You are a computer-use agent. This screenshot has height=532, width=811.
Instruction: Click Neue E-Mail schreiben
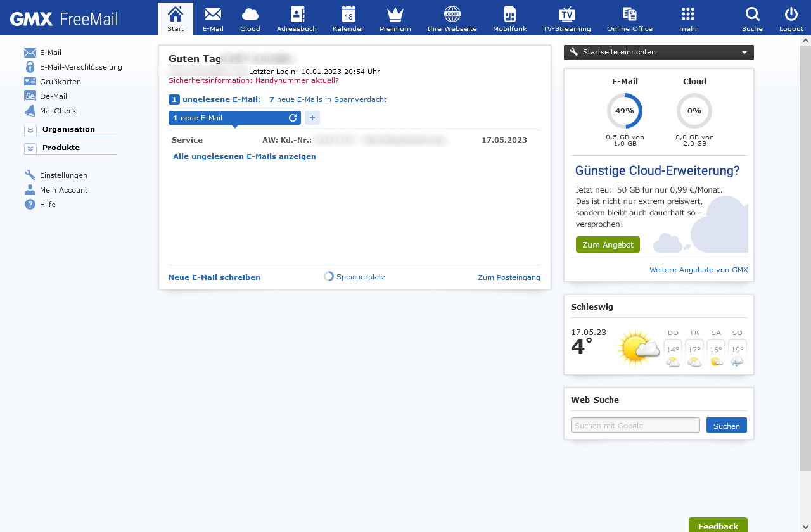[214, 277]
